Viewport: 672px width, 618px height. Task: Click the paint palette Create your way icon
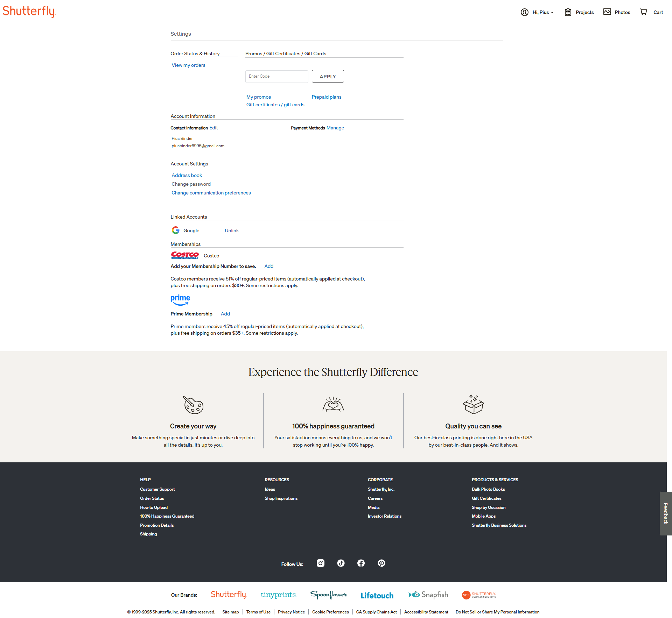[193, 405]
